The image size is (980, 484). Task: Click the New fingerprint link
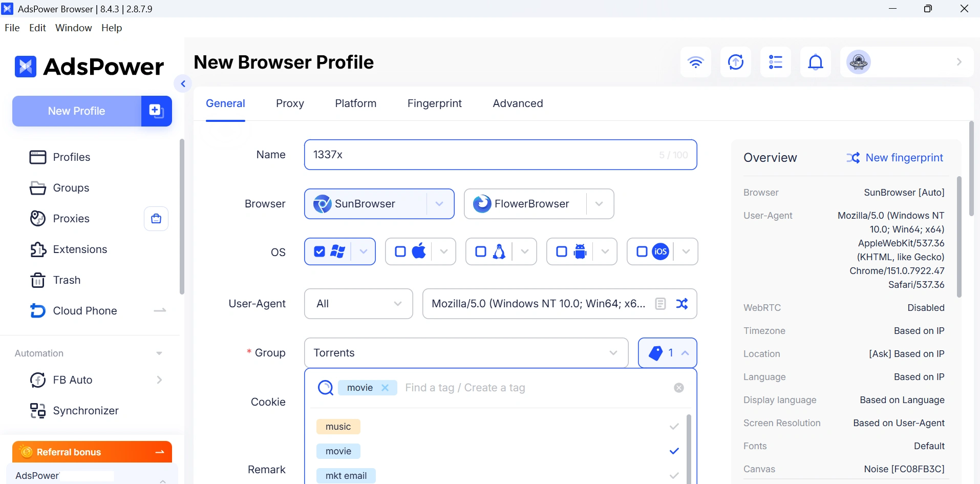point(904,158)
